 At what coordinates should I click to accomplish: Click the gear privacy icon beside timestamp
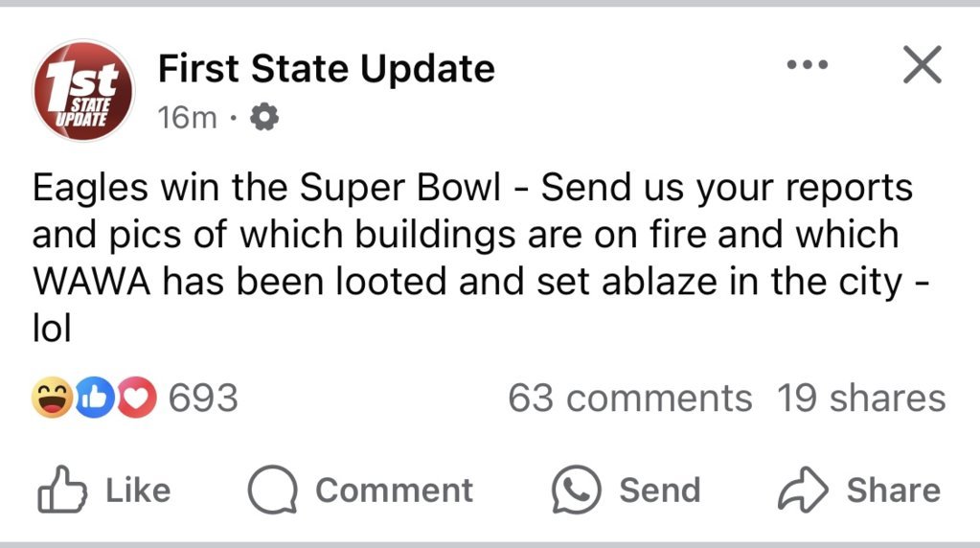point(263,117)
